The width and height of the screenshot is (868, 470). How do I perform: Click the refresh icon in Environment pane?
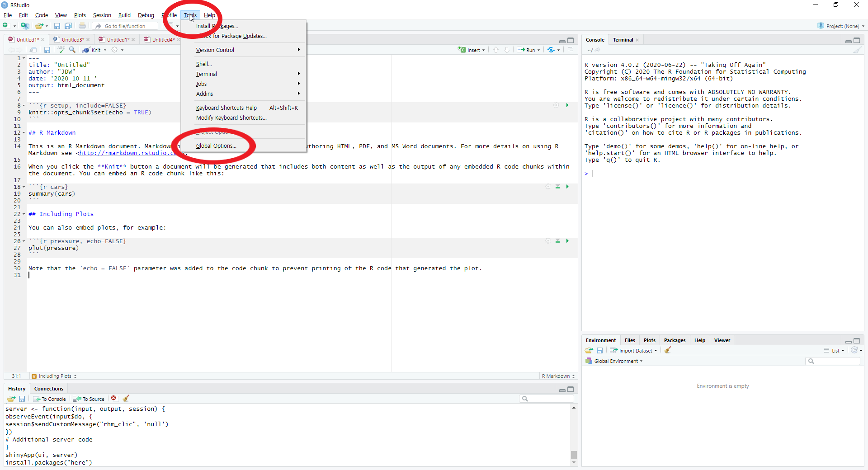pyautogui.click(x=854, y=350)
